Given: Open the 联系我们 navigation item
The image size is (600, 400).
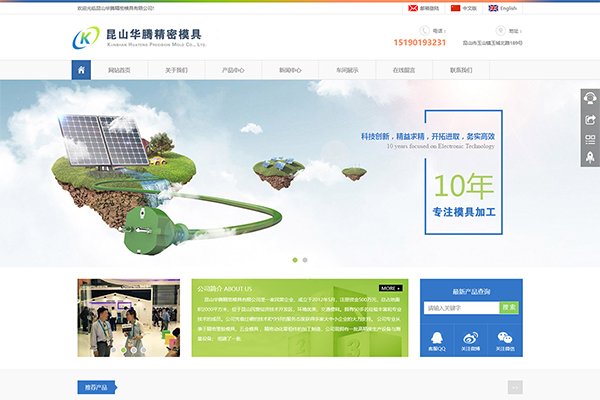Looking at the screenshot, I should coord(461,71).
